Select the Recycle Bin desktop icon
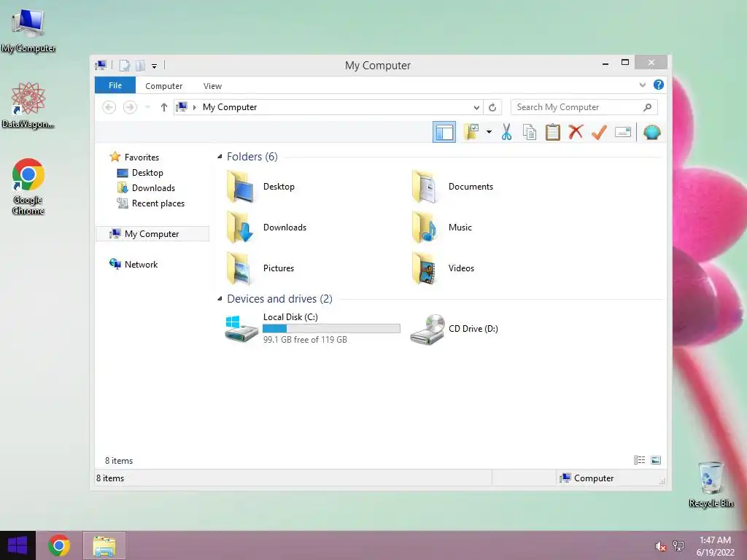Screen dimensions: 747x560 point(711,484)
